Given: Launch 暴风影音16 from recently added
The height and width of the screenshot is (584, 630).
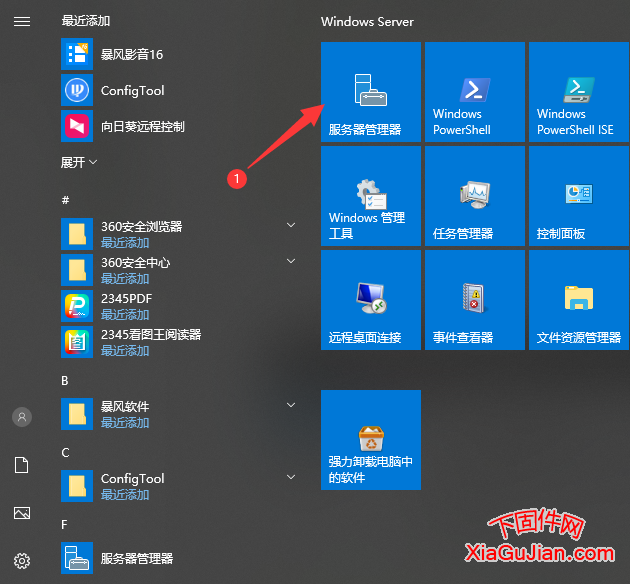Looking at the screenshot, I should pos(181,54).
